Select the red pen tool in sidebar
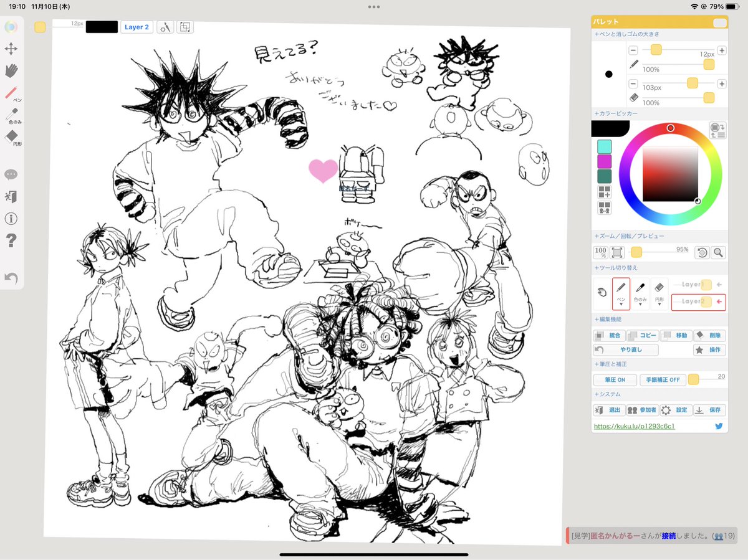Screen dimensions: 748x560 [x=11, y=93]
